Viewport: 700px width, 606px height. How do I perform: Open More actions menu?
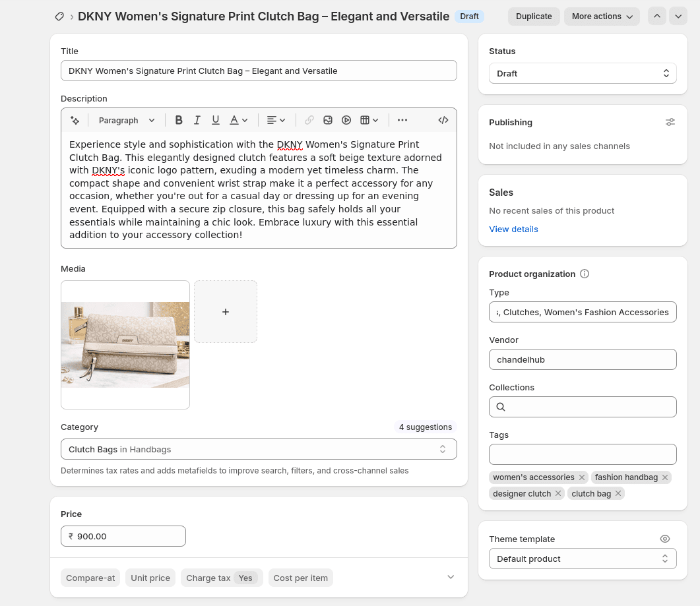point(602,16)
